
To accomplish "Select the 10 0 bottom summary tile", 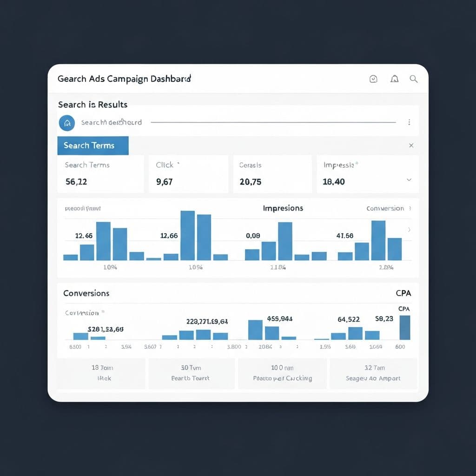I will pos(282,373).
